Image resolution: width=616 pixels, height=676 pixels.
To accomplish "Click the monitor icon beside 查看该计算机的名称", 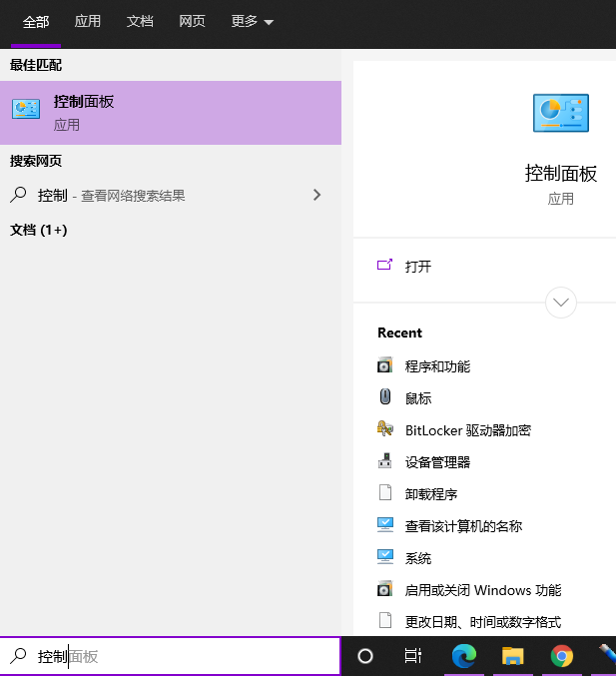I will [385, 524].
